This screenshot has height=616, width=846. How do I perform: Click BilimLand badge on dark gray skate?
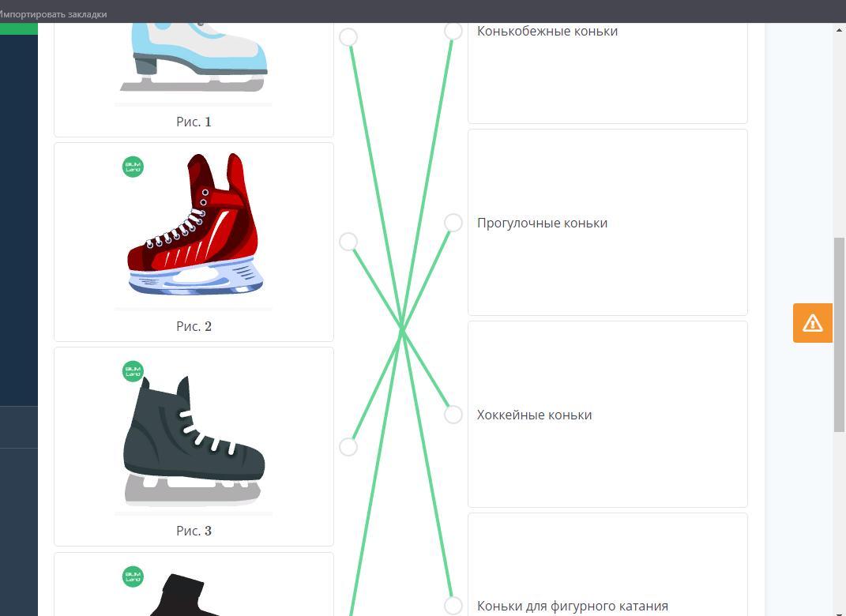(133, 371)
